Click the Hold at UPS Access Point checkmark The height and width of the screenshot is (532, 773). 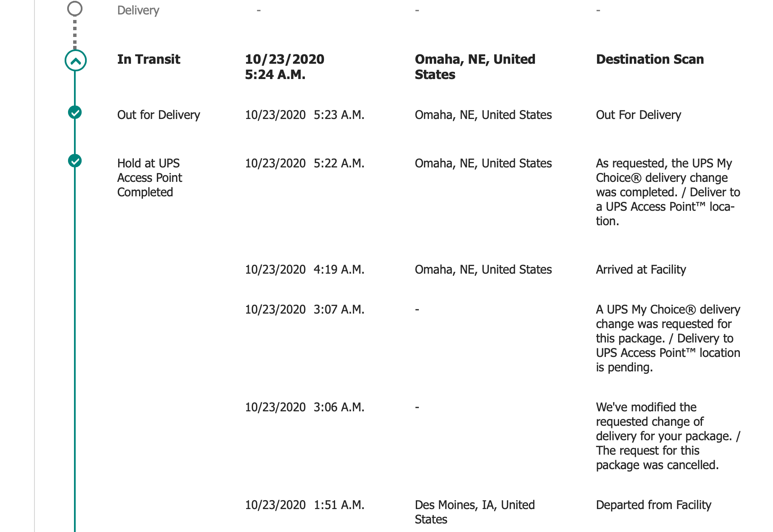click(x=75, y=161)
